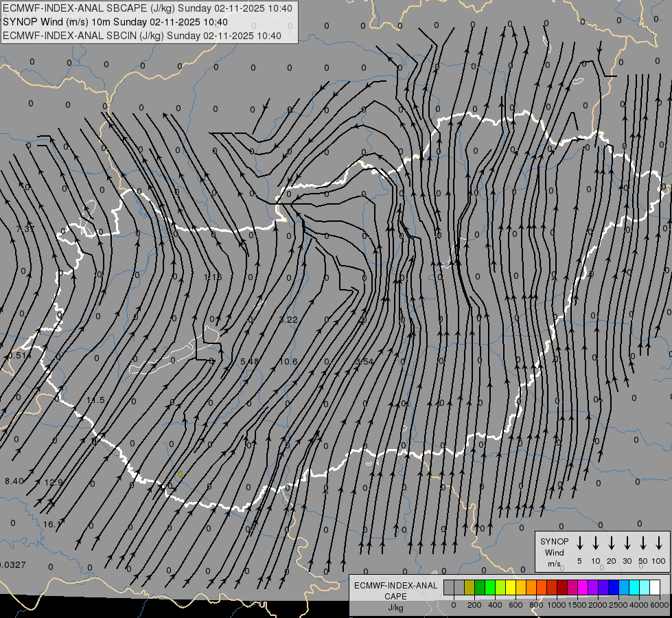Pick the pale cyan swatch beside the white swatch

[x=645, y=587]
